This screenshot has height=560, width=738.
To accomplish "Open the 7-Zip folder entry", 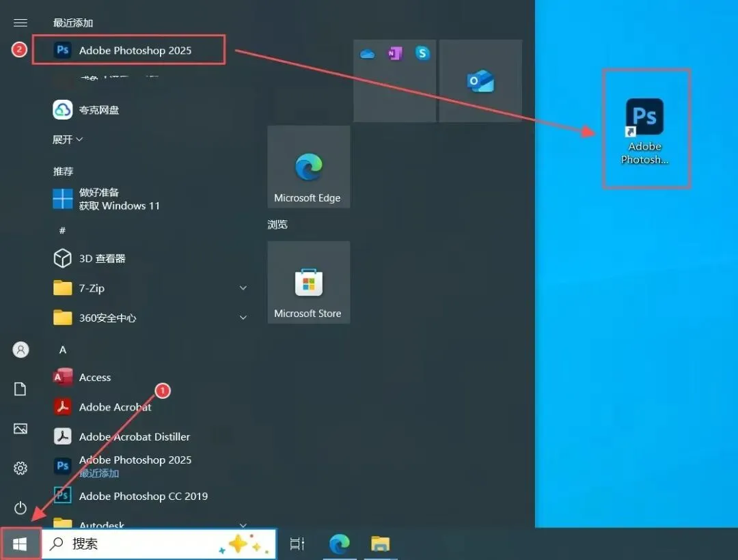I will tap(150, 288).
